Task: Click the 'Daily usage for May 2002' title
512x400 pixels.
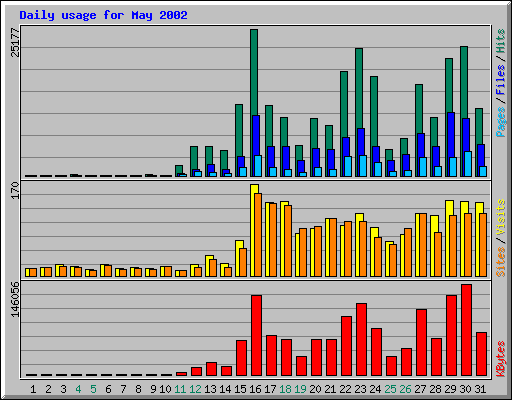Action: click(x=103, y=15)
